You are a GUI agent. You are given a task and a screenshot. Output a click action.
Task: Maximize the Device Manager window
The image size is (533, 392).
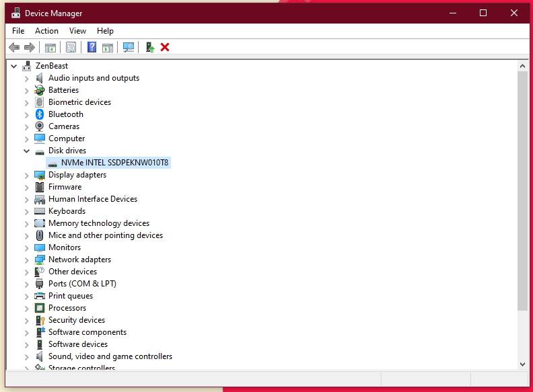click(483, 13)
